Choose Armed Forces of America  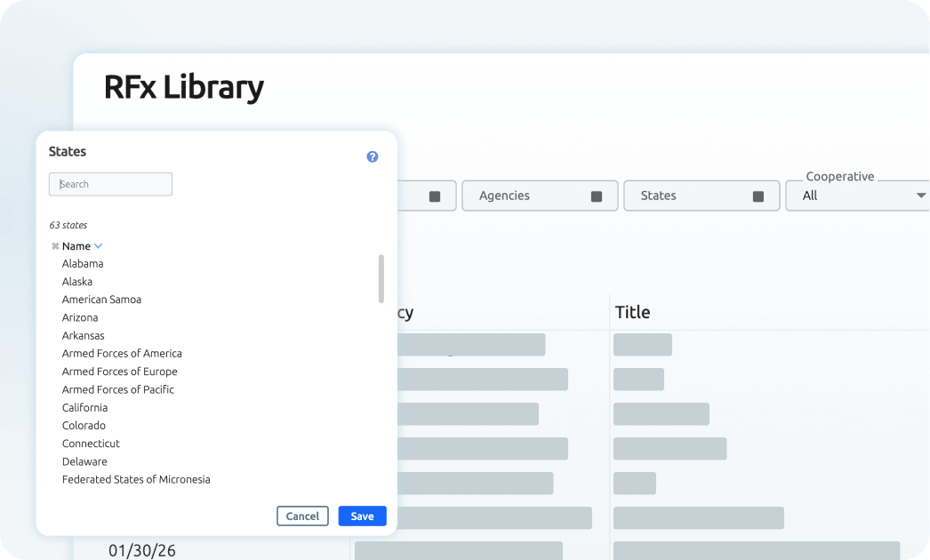click(122, 354)
